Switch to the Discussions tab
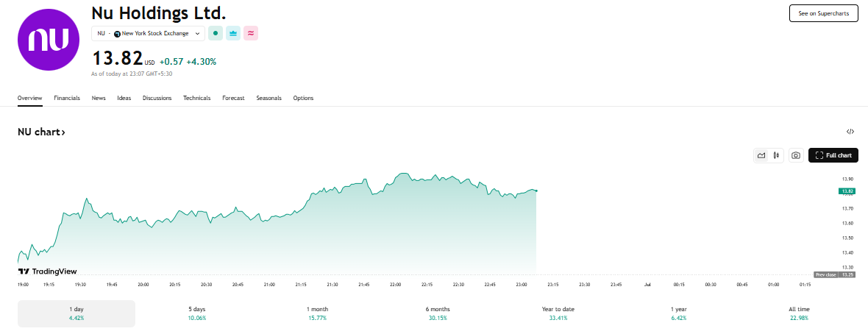This screenshot has height=334, width=868. 157,98
